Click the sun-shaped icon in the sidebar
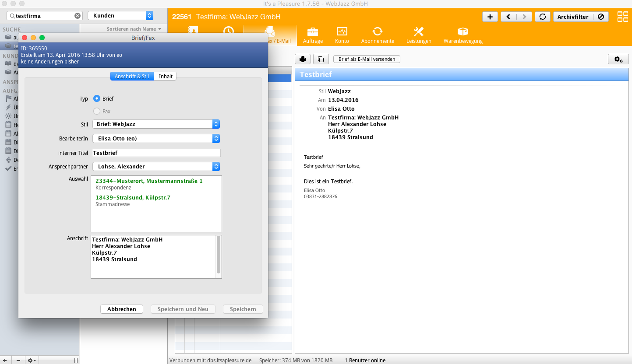This screenshot has height=364, width=632. 8,116
